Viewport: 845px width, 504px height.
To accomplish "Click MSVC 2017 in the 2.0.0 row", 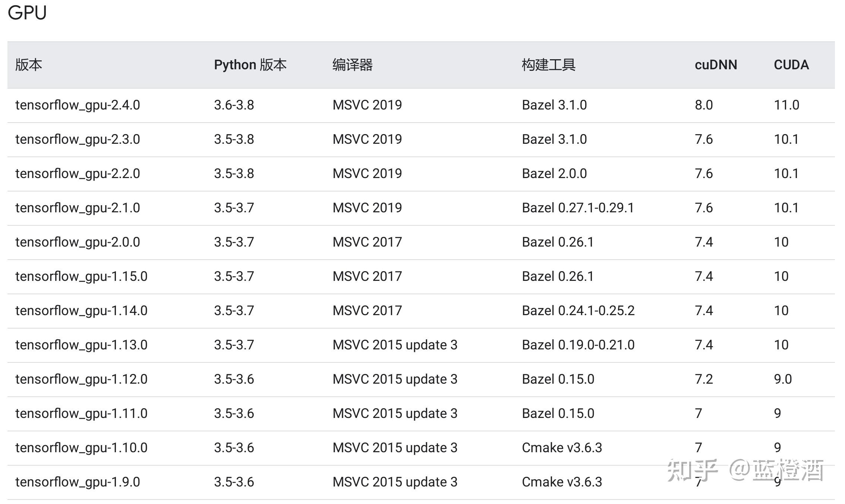I will pyautogui.click(x=367, y=242).
